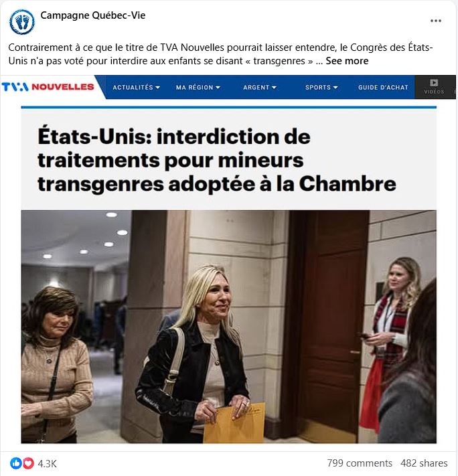Expand the Argent dropdown menu
458x476 pixels.
pos(260,88)
